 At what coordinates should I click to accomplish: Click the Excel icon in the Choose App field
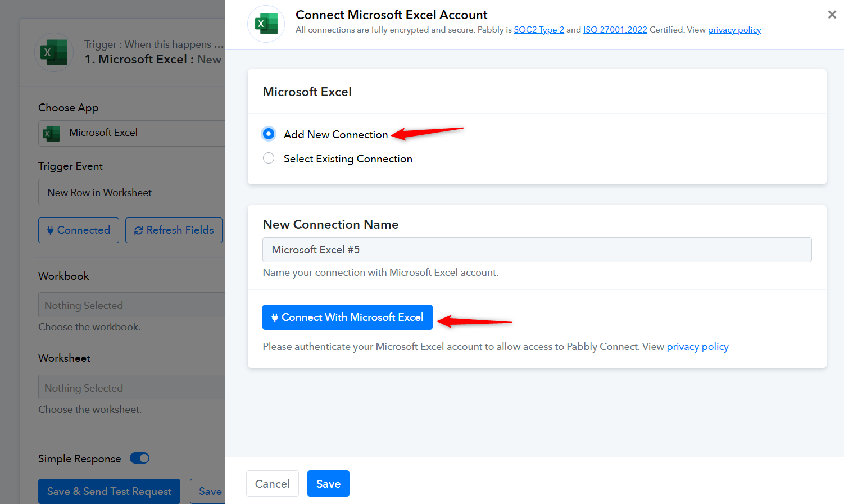point(51,133)
